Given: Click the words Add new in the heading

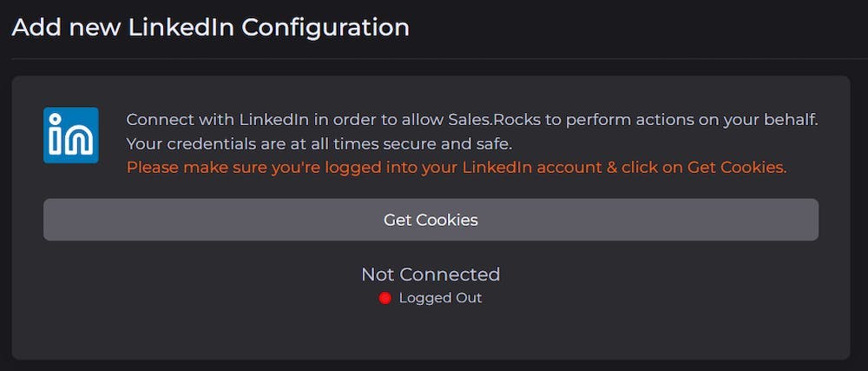Looking at the screenshot, I should [x=67, y=27].
